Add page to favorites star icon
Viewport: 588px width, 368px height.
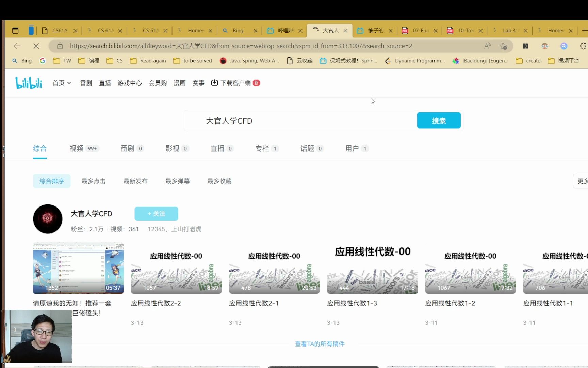[503, 46]
